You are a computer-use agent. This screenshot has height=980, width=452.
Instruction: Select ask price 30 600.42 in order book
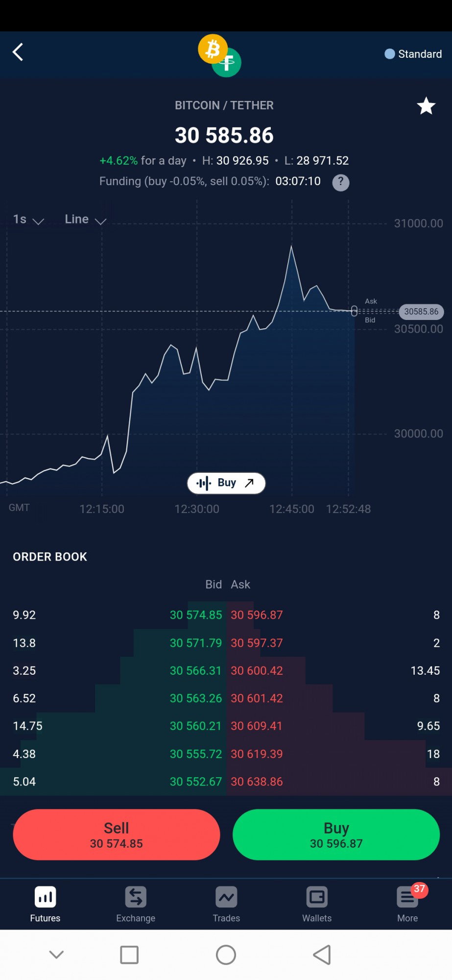(x=257, y=670)
